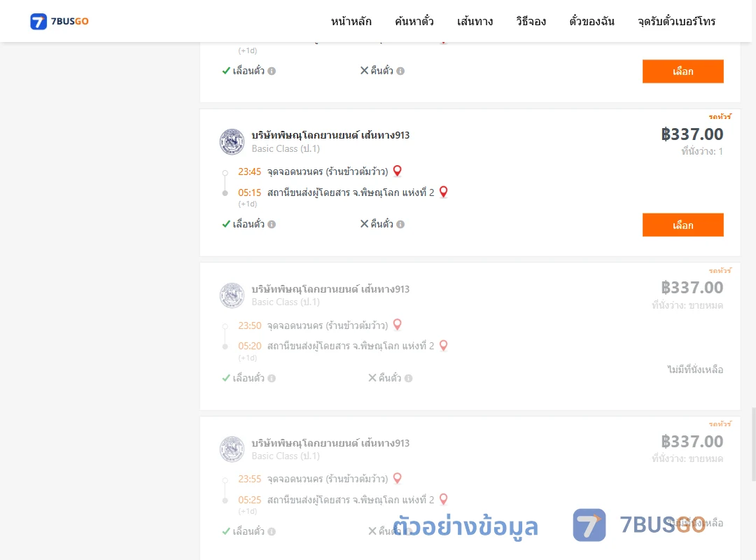Click ไม่มีที่นั่งเหลือ in the 23:50 trip
This screenshot has height=560, width=756.
[x=695, y=370]
